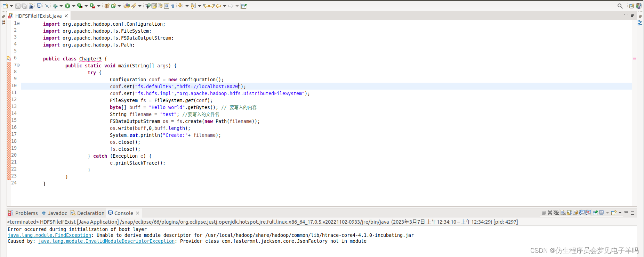Toggle Console Word Wrap
The width and height of the screenshot is (644, 257).
click(x=575, y=213)
